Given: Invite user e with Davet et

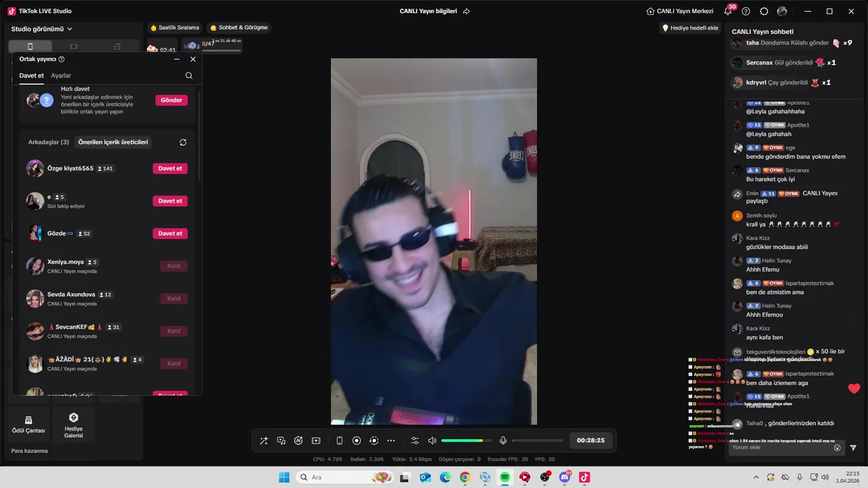Looking at the screenshot, I should pyautogui.click(x=170, y=201).
